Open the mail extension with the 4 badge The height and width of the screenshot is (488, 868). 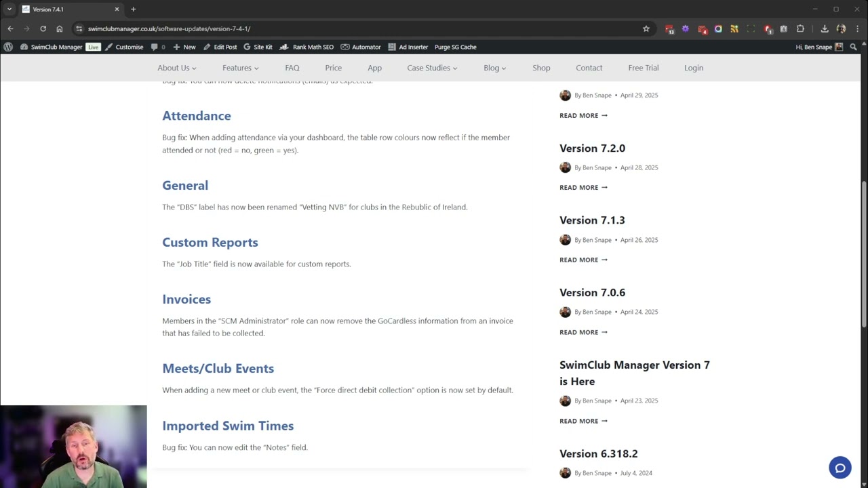(702, 29)
